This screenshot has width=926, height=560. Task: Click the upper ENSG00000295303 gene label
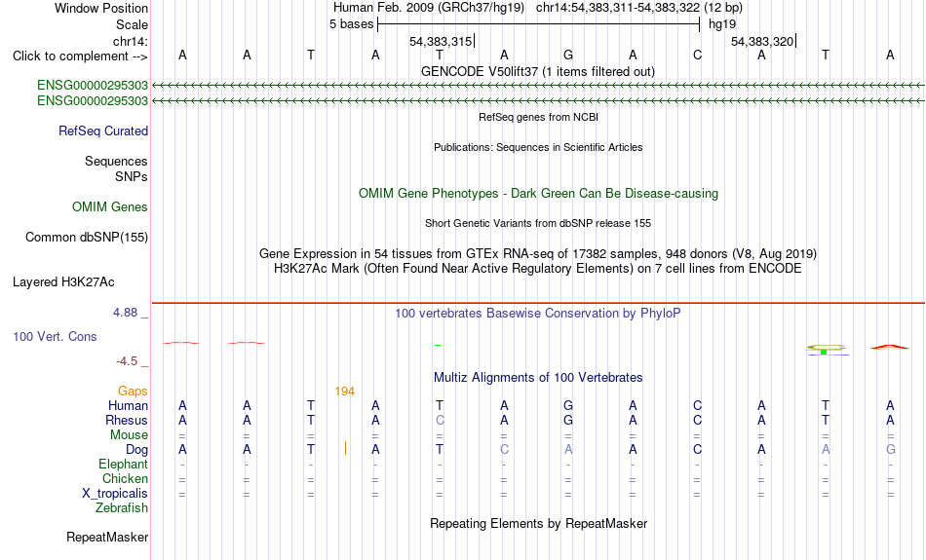tap(93, 86)
